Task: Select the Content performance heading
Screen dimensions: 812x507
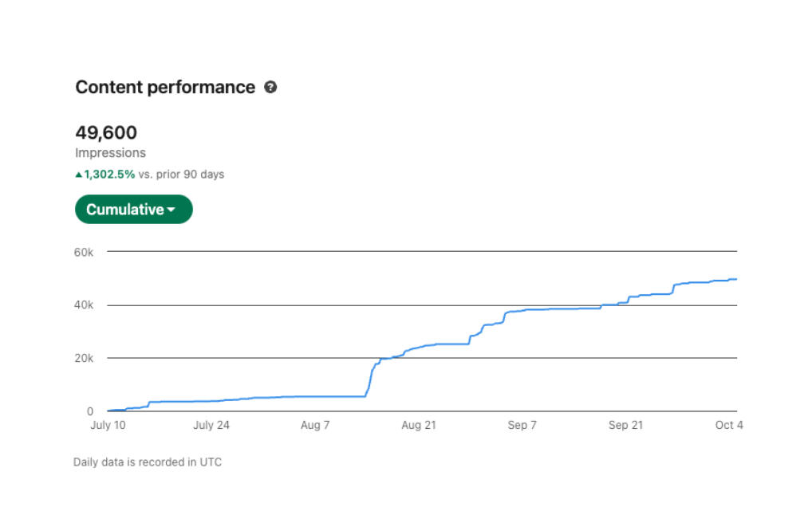Action: (x=165, y=88)
